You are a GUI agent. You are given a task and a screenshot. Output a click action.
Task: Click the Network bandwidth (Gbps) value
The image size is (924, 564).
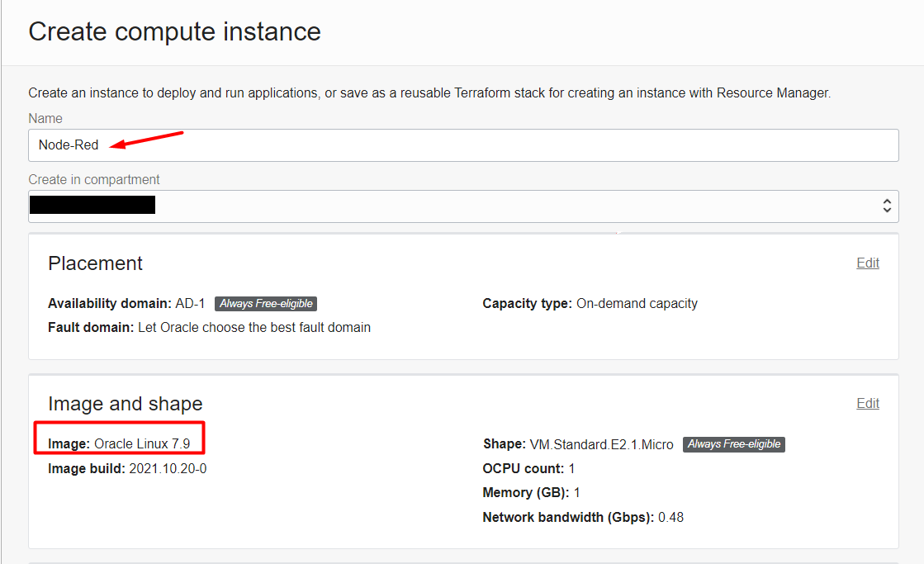point(670,517)
